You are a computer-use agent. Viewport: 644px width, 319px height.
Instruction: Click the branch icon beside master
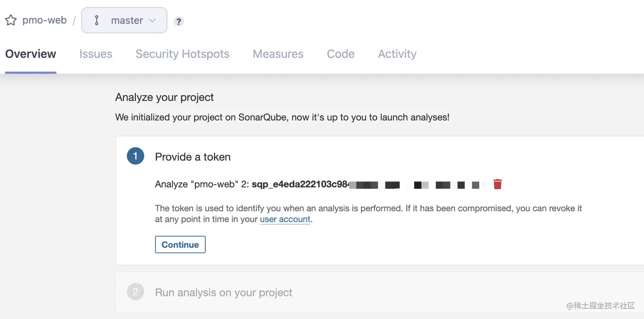tap(97, 20)
